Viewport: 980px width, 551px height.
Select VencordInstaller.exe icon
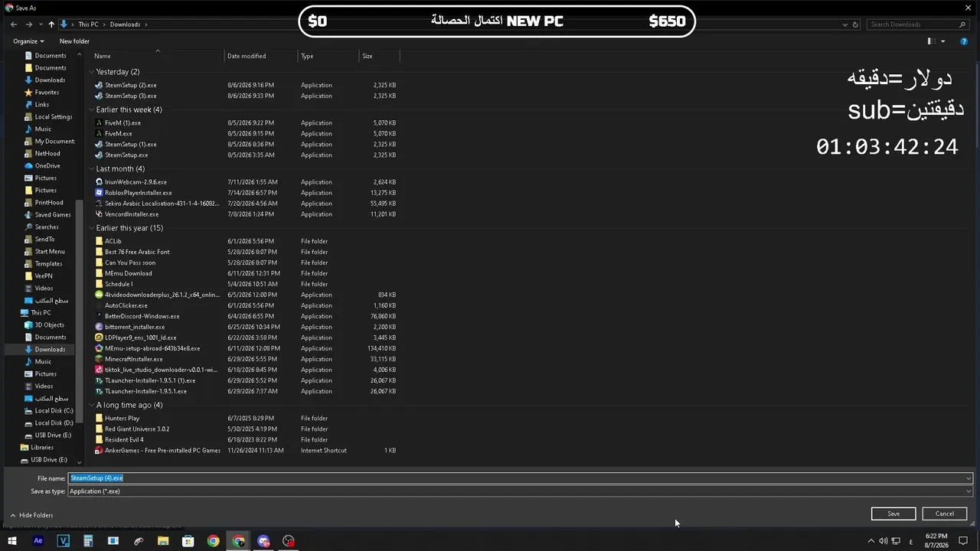click(99, 214)
